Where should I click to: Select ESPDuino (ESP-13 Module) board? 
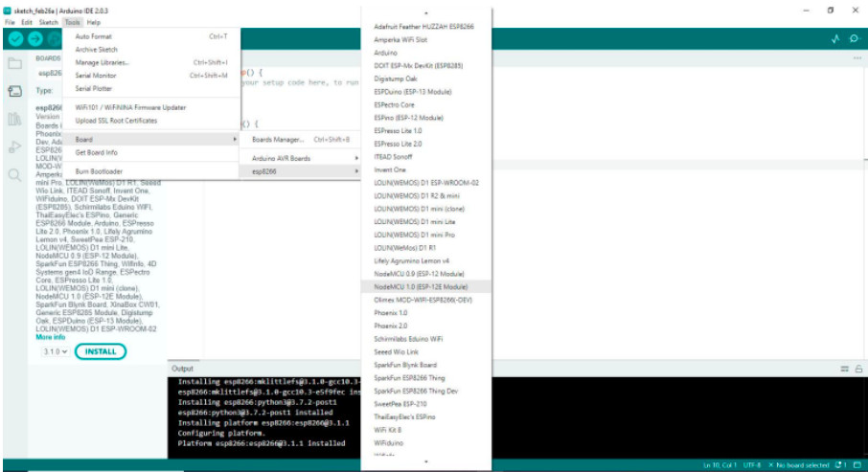(425, 92)
